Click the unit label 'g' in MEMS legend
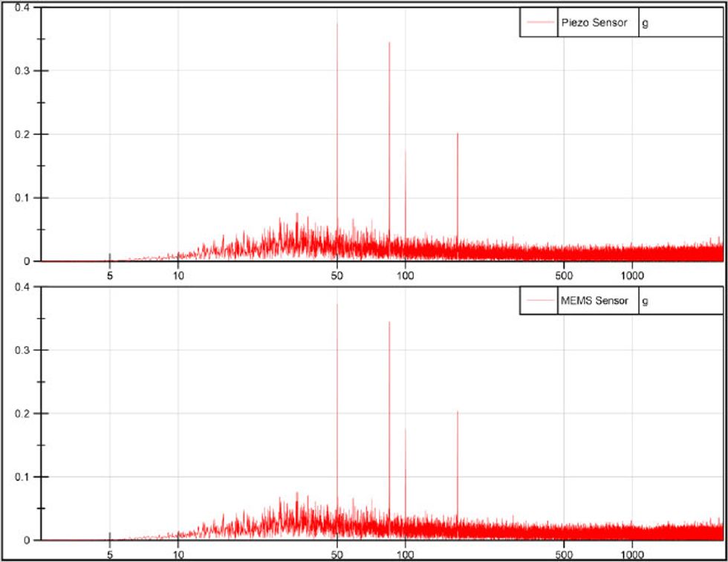Viewport: 728px width, 562px height. tap(646, 301)
